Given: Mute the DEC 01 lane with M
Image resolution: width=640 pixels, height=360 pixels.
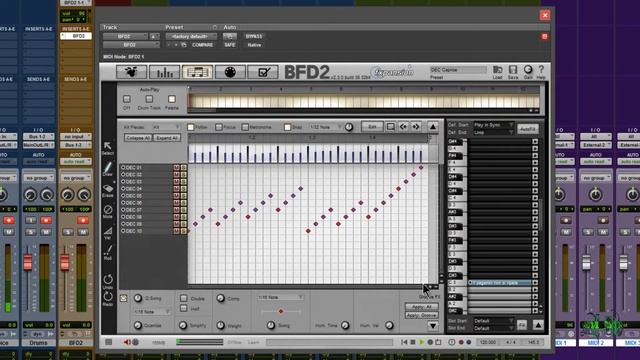Looking at the screenshot, I should (176, 168).
